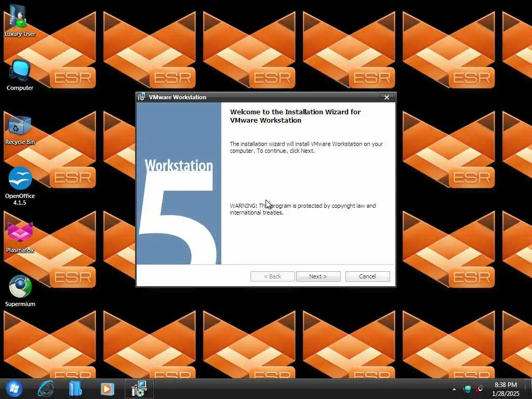Open the Windows Start orb
The image size is (532, 399).
click(14, 389)
